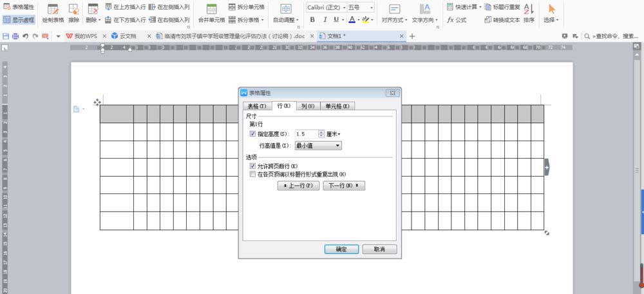Switch to the 单元格 tab in the dialog
The height and width of the screenshot is (294, 644).
point(337,106)
